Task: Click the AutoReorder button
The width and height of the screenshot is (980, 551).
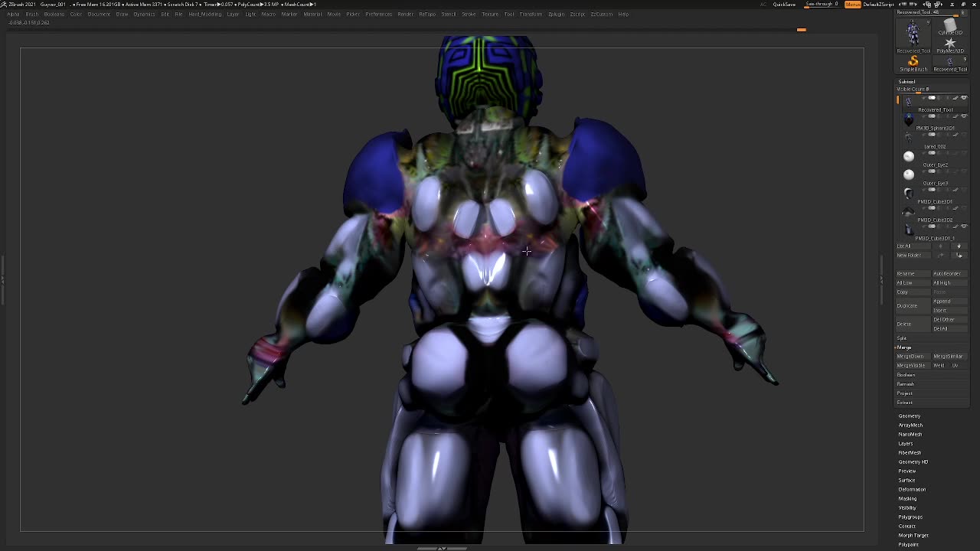Action: tap(949, 273)
